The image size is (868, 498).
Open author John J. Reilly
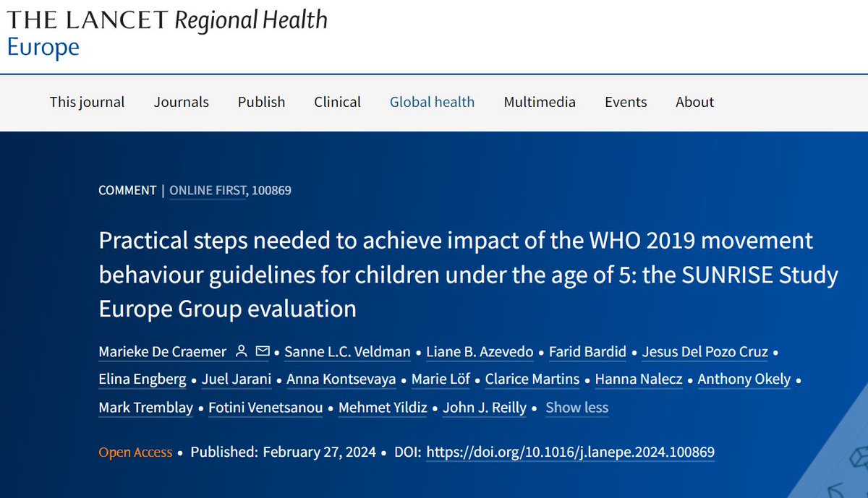[x=485, y=408]
